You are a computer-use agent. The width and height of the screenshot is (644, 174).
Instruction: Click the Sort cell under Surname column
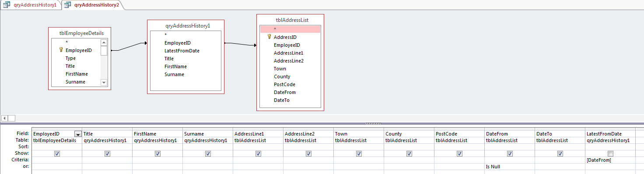[208, 147]
